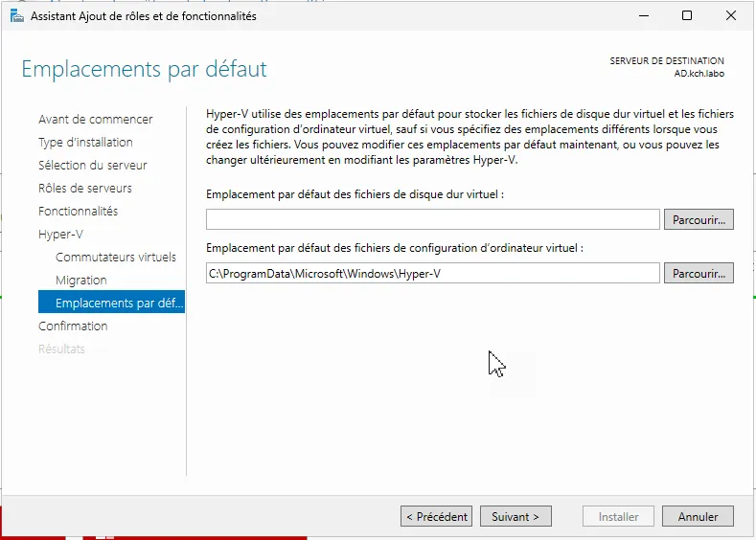Maximize the wizard window
Image resolution: width=756 pixels, height=540 pixels.
(x=686, y=15)
